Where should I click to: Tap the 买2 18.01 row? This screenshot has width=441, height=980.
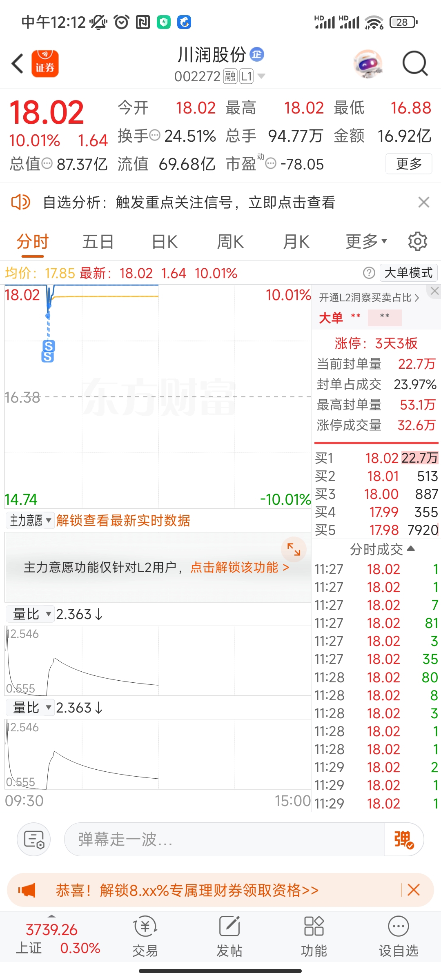click(x=376, y=476)
